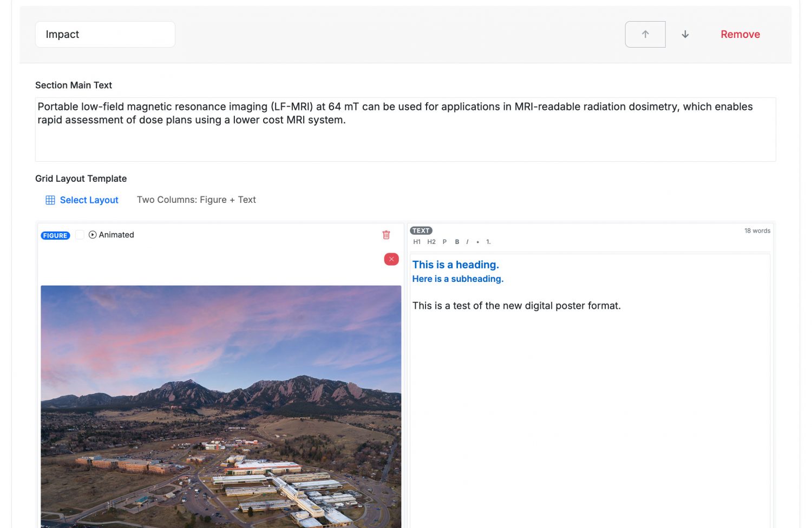Screen dimensions: 812x528
Task: Delete the figure using the trash icon
Action: (x=386, y=235)
